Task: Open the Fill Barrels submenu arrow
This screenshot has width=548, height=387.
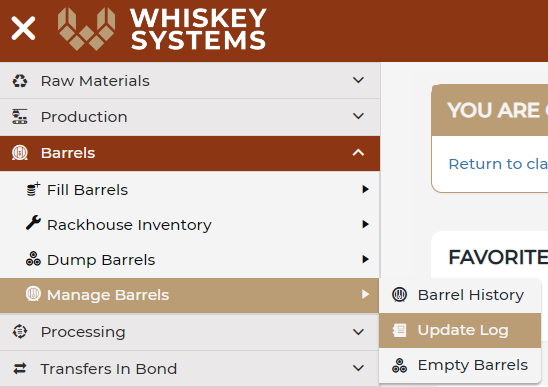Action: (x=365, y=189)
